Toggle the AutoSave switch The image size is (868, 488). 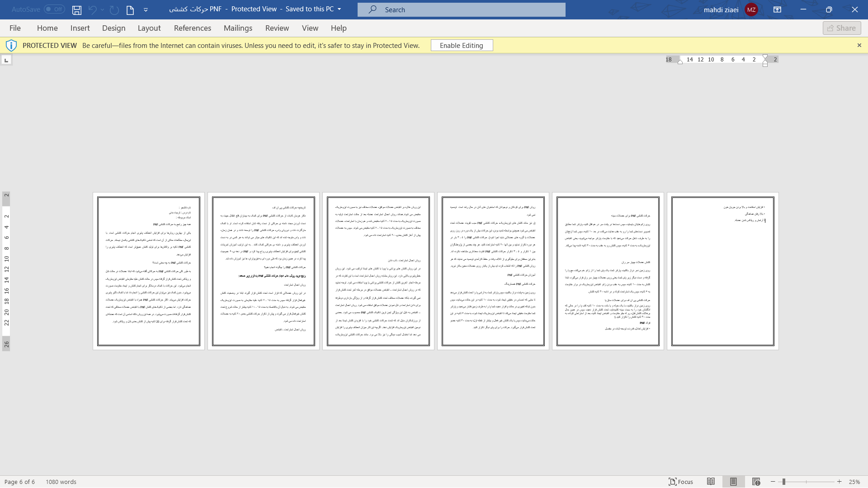(54, 9)
